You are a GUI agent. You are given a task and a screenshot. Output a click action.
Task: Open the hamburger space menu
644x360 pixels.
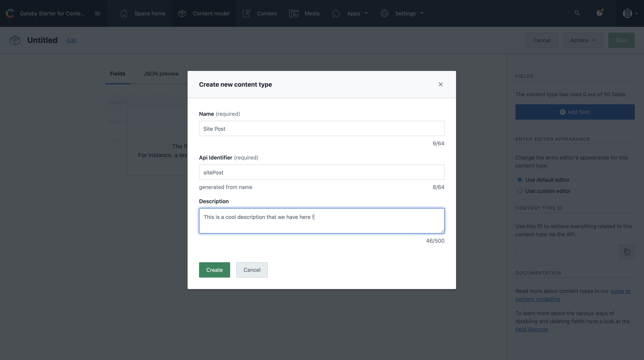click(x=97, y=13)
